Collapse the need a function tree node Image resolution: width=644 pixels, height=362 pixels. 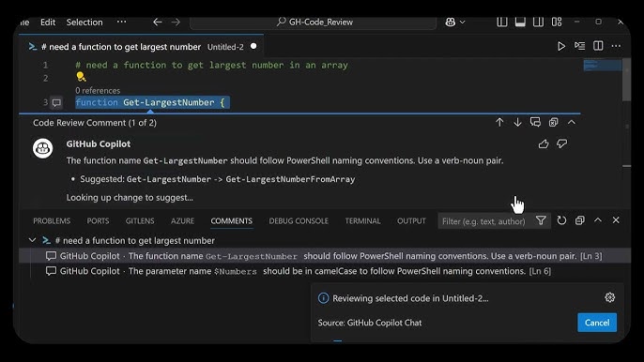[x=32, y=240]
